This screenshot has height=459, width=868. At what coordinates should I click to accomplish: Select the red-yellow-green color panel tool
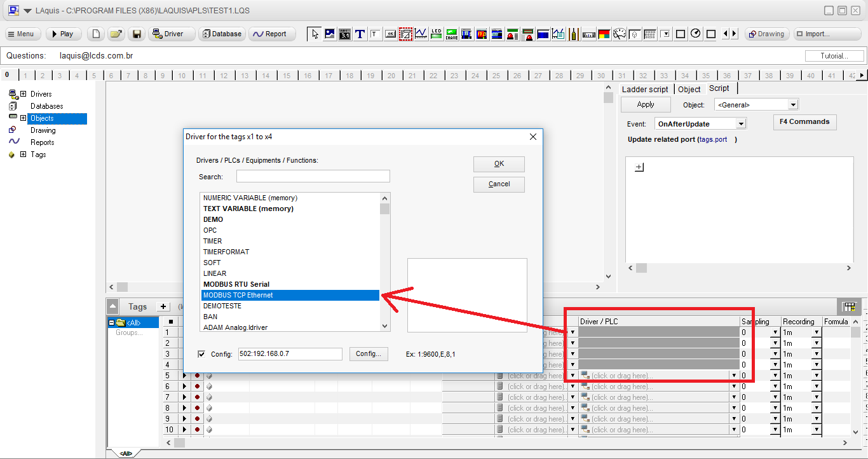[604, 34]
